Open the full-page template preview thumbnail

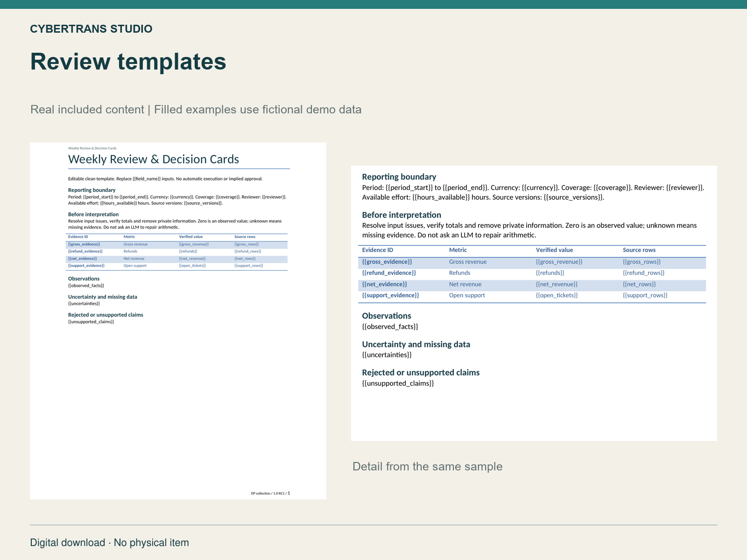click(178, 321)
